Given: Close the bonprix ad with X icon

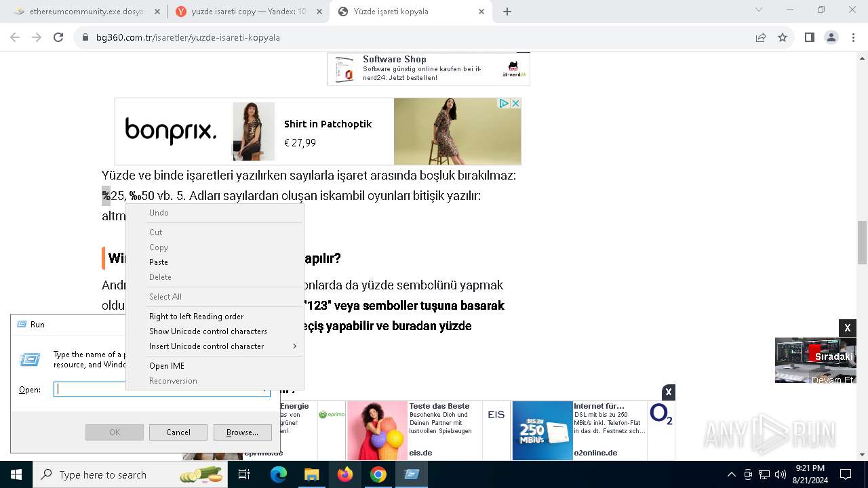Looking at the screenshot, I should tap(515, 103).
